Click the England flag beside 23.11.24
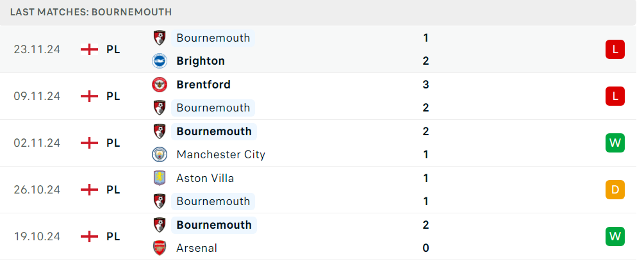The image size is (644, 264). pos(90,49)
